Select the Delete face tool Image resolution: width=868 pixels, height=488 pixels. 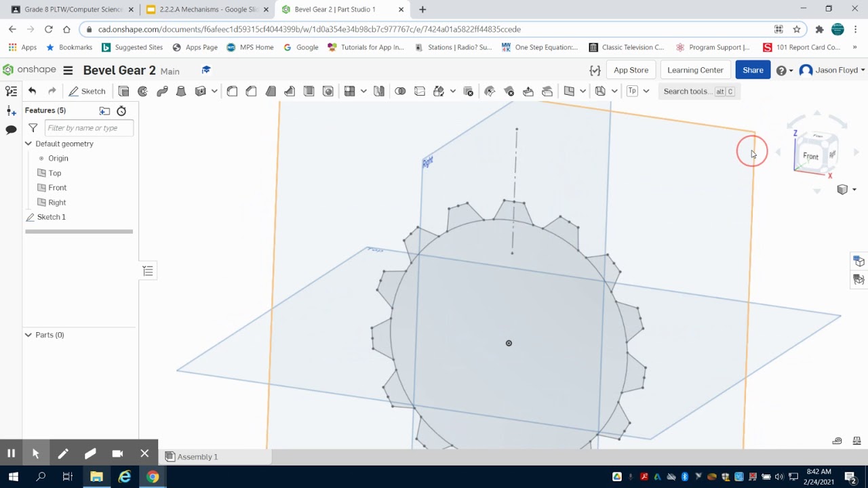point(509,91)
